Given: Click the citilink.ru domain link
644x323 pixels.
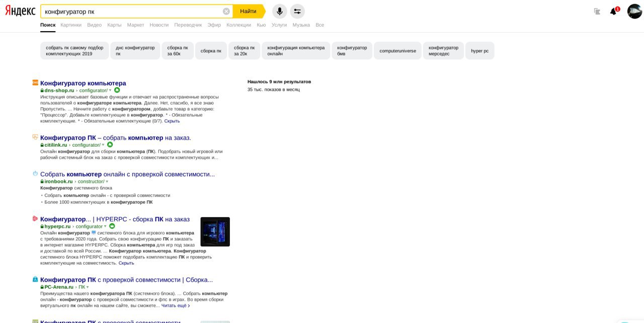Looking at the screenshot, I should 55,145.
